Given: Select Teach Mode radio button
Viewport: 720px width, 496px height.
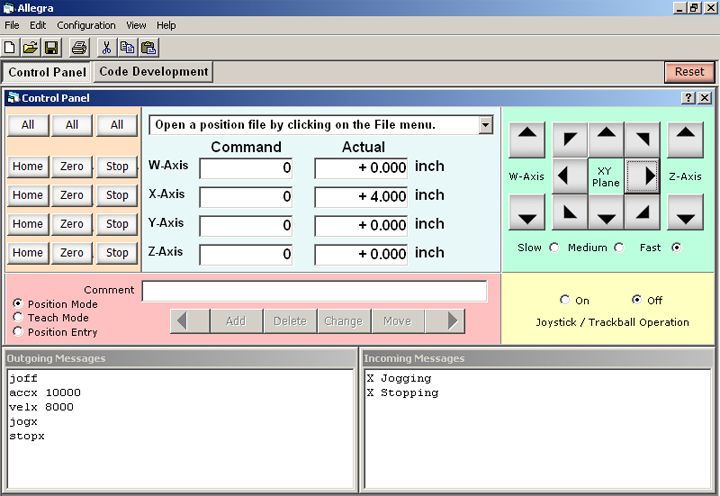Looking at the screenshot, I should point(17,317).
